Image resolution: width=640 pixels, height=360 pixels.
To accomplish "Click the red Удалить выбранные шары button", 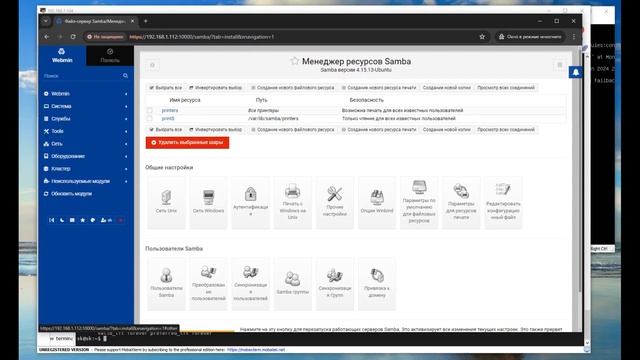I will pyautogui.click(x=187, y=142).
